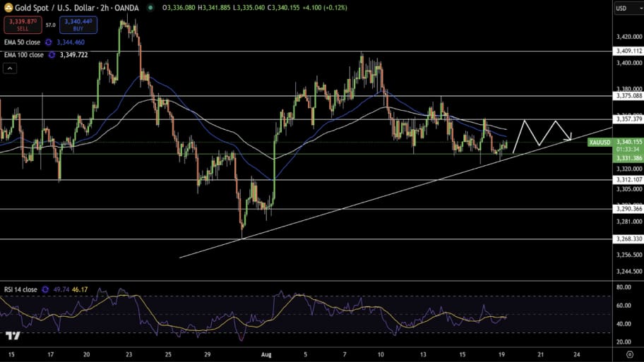Open the USD currency dropdown
Viewport: 644px width, 362px height.
coord(629,8)
